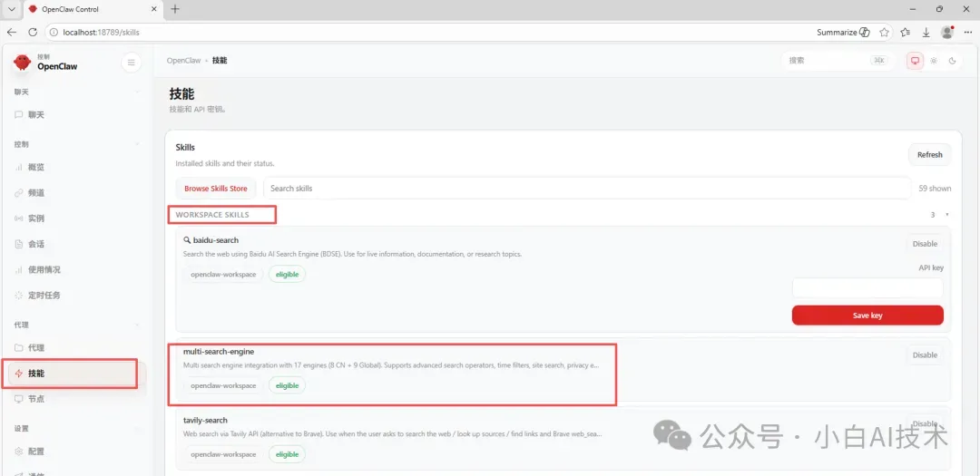Open the 节点 nodes page
The image size is (980, 476).
76,399
